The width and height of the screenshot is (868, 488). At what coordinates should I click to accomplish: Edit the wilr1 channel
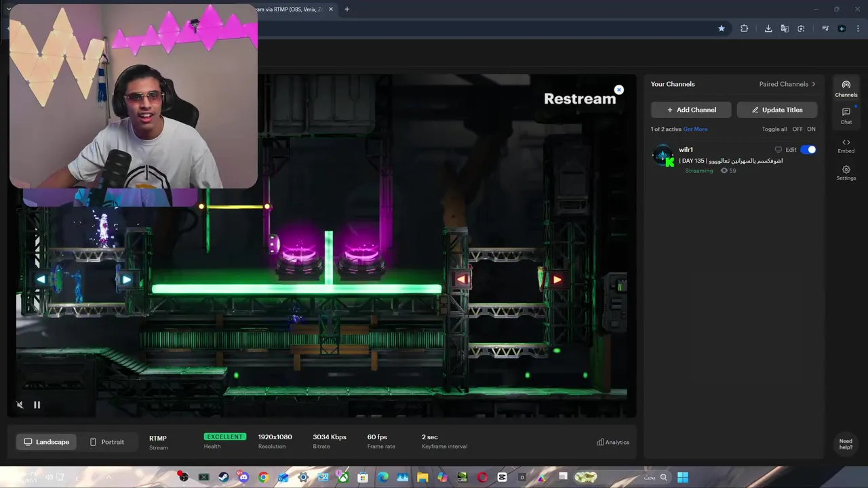(791, 150)
